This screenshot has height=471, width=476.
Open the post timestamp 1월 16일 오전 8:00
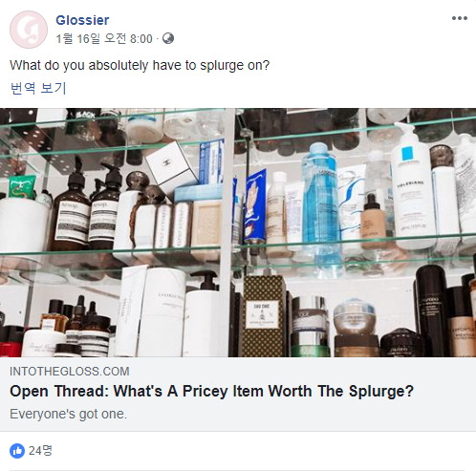[x=104, y=39]
